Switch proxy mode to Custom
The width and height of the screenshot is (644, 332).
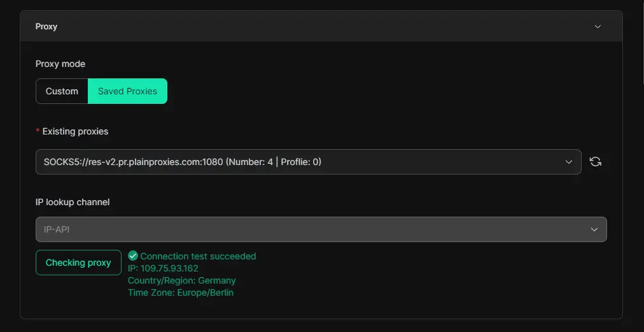click(x=62, y=91)
